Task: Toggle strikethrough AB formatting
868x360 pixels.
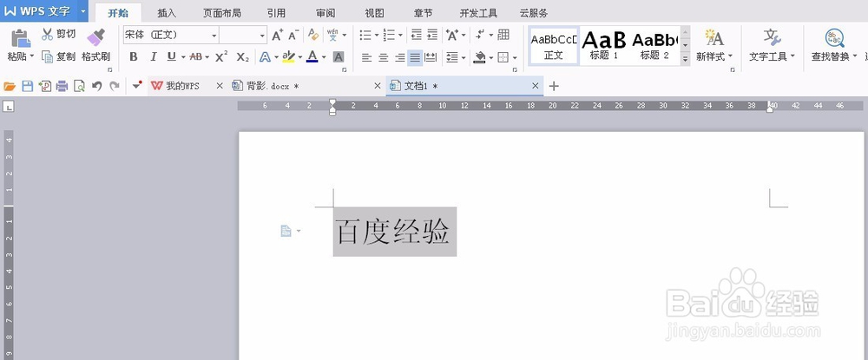Action: point(196,56)
